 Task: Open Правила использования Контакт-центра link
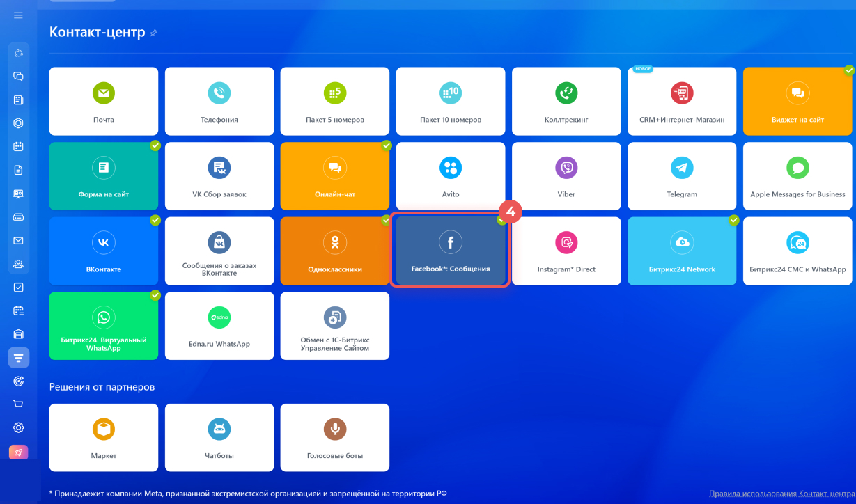781,494
